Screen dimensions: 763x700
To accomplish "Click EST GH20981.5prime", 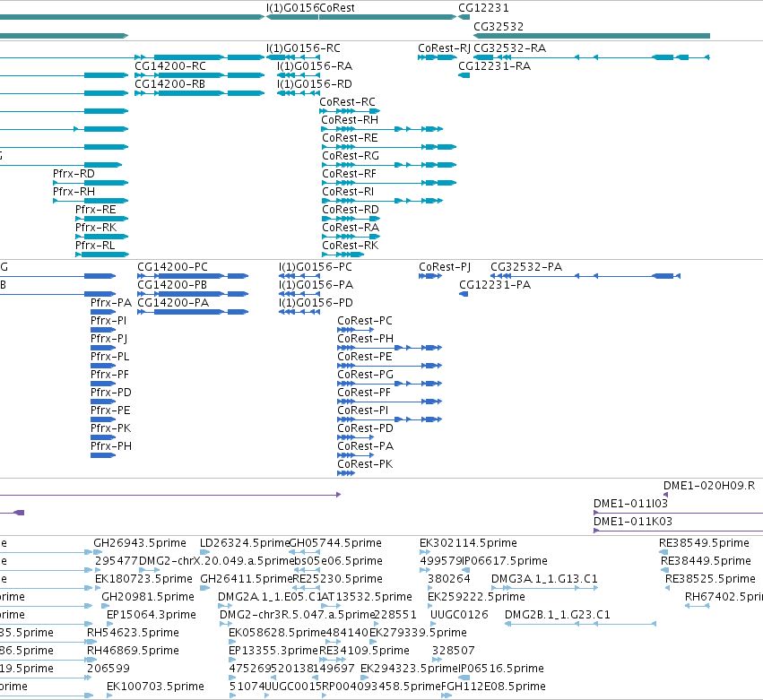I will click(106, 607).
